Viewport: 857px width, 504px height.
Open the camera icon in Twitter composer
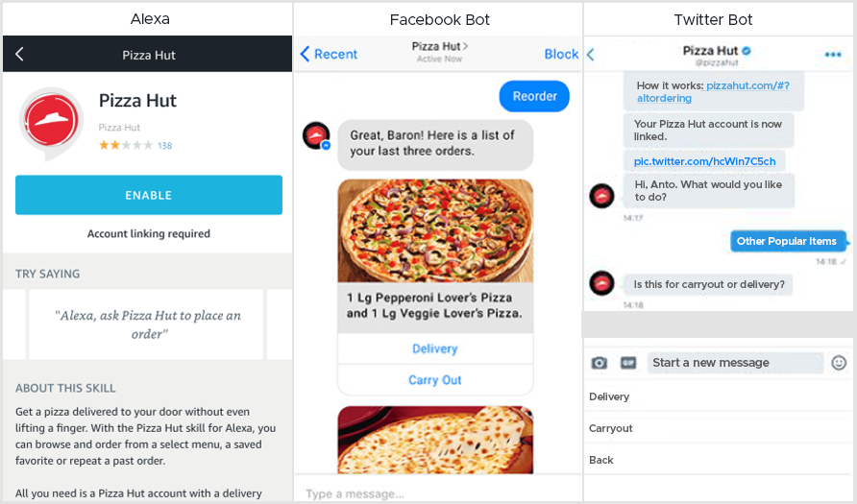599,363
